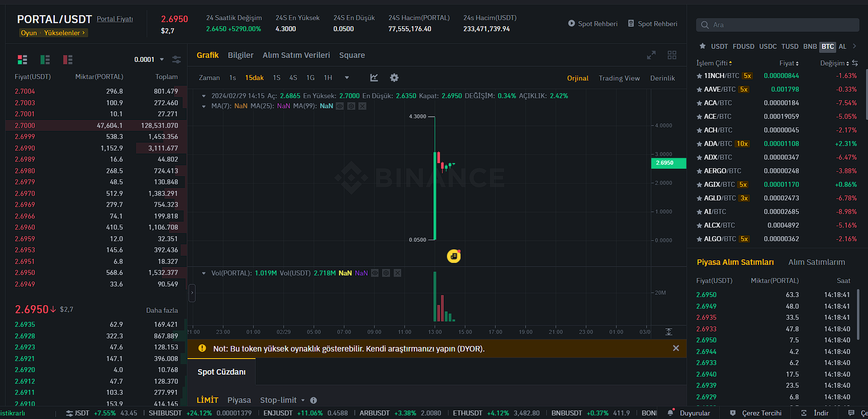Expand more time interval options
The width and height of the screenshot is (868, 419).
click(347, 78)
